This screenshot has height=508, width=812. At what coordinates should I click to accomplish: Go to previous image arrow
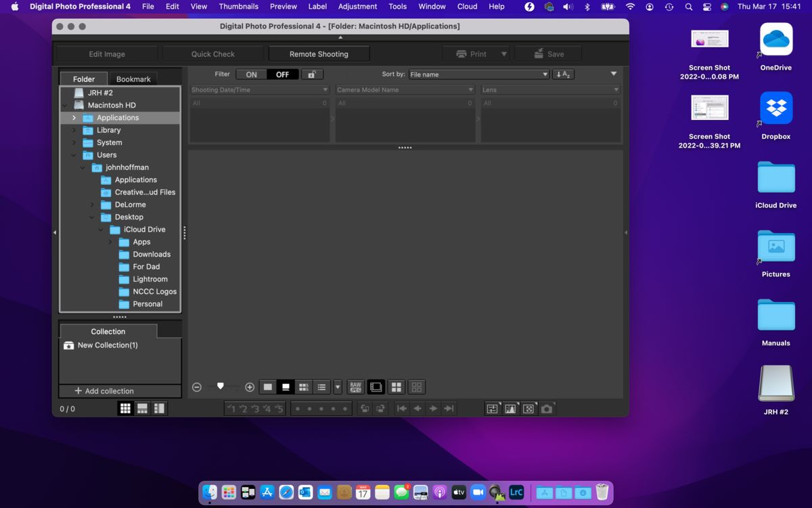418,408
